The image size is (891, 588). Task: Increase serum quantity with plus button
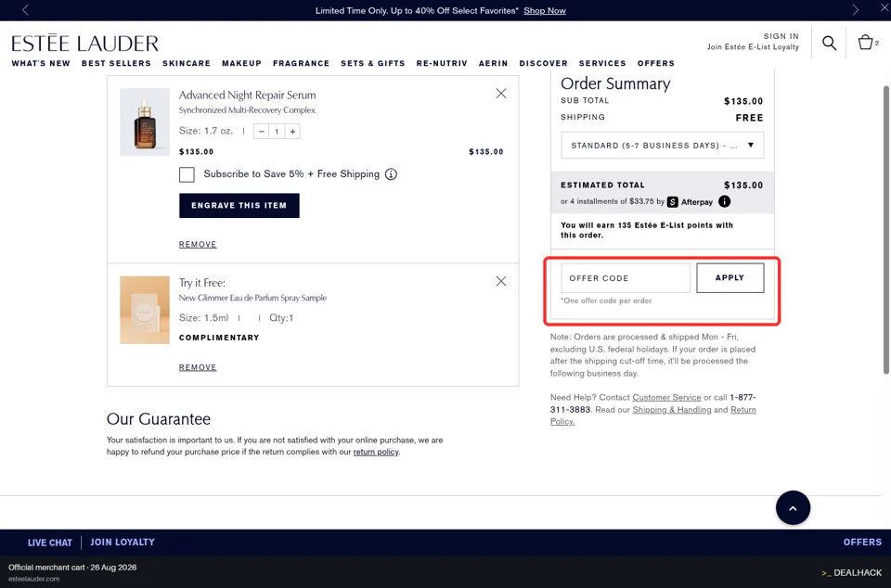click(292, 131)
